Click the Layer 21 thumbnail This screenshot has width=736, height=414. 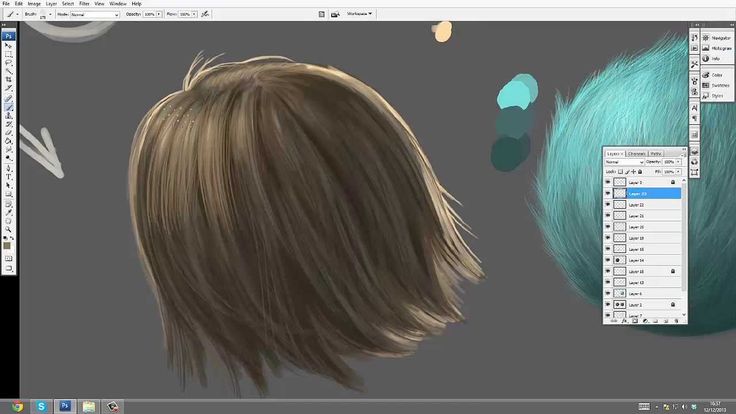(620, 215)
